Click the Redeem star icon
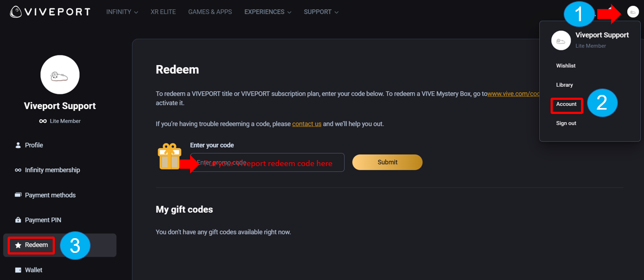 click(18, 245)
